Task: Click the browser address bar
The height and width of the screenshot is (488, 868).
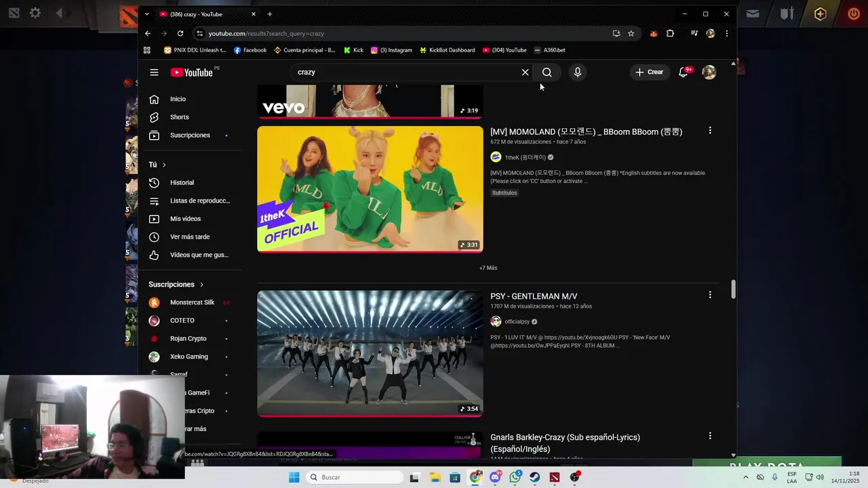Action: (407, 33)
